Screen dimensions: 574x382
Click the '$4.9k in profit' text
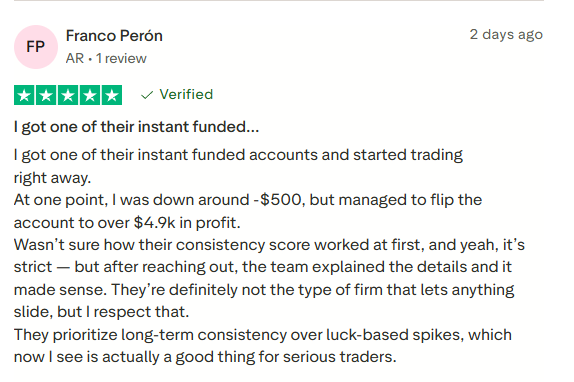(187, 223)
